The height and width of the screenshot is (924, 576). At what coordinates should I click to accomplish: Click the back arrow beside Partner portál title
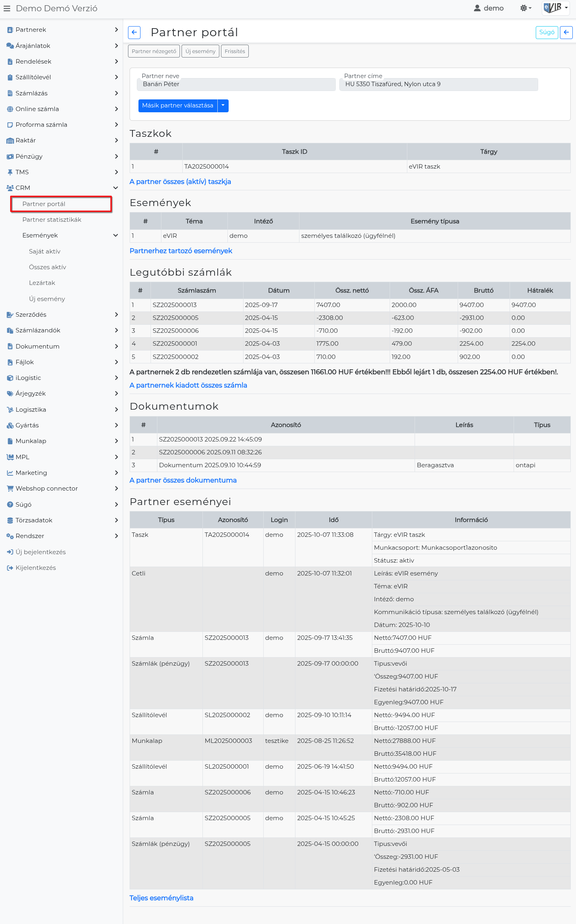134,32
